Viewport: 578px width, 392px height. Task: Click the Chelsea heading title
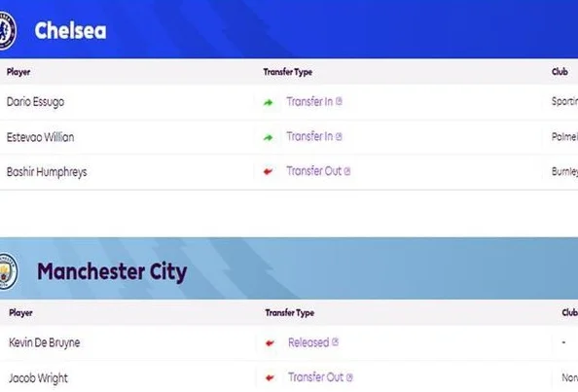(x=70, y=30)
